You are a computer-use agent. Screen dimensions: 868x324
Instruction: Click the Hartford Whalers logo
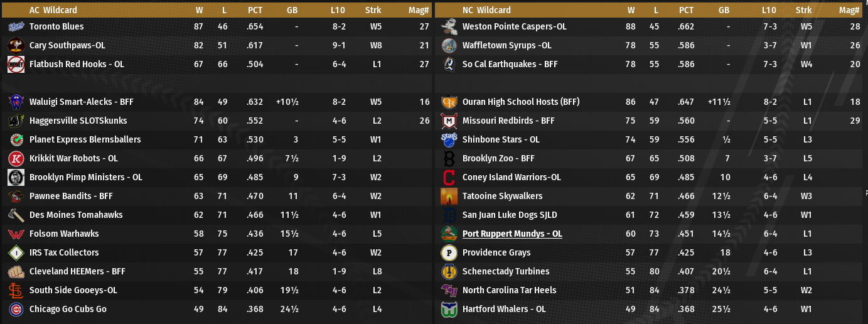(x=449, y=309)
